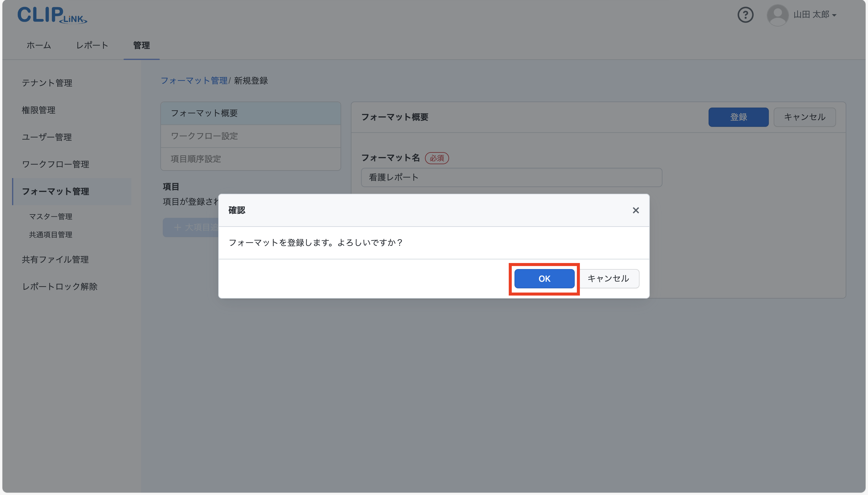Select テナント管理 in the sidebar
The image size is (868, 495).
pos(47,83)
